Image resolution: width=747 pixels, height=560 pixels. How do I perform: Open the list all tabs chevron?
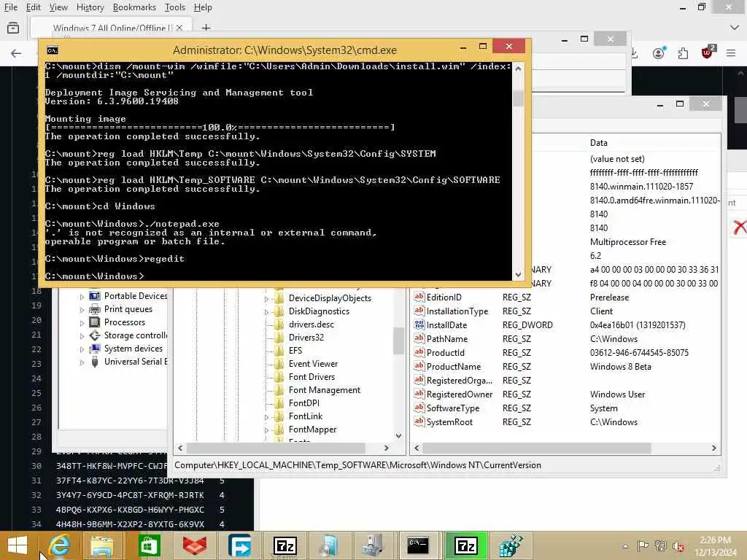point(734,28)
